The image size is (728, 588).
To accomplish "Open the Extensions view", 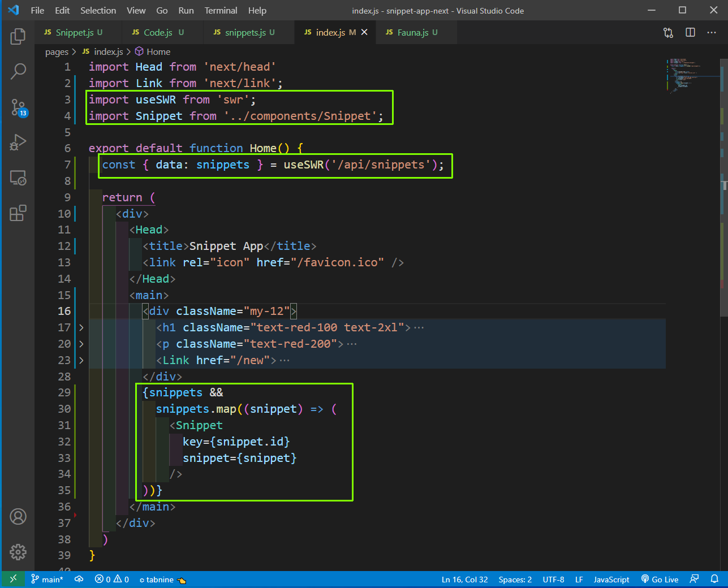I will pyautogui.click(x=18, y=213).
